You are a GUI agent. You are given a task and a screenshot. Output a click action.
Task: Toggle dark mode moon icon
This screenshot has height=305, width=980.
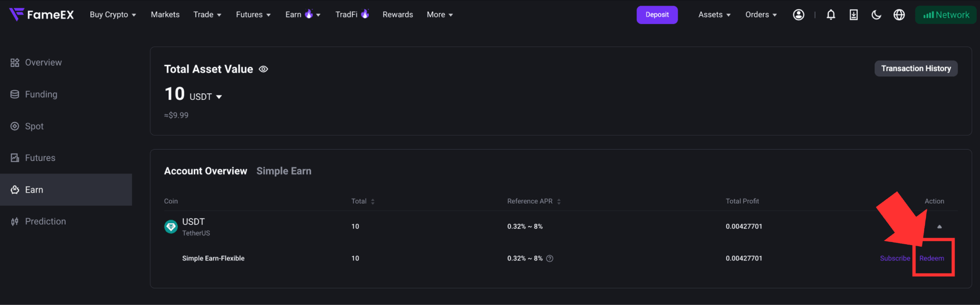coord(876,15)
